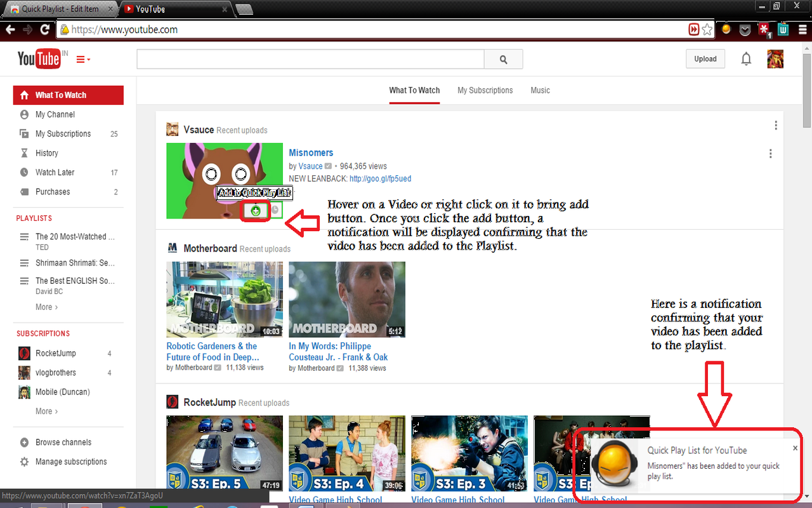
Task: Click the red fast-forward extension icon in address bar
Action: (x=694, y=30)
